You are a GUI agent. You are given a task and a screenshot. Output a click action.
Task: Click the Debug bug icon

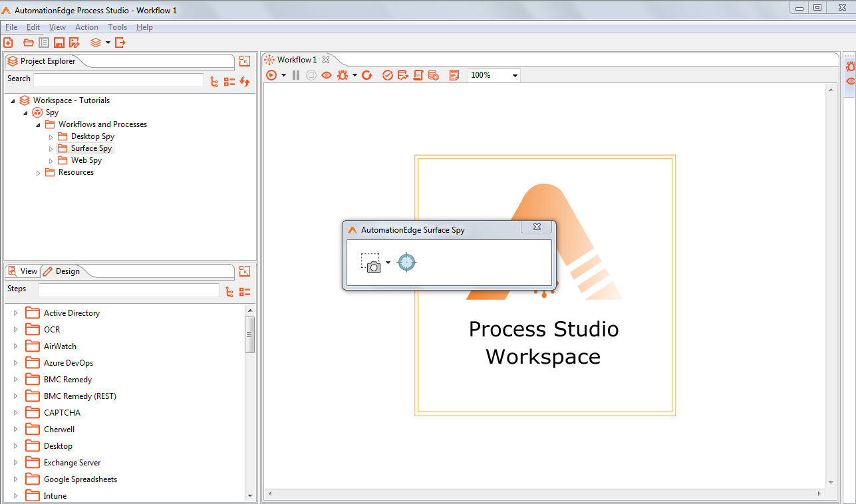point(343,75)
